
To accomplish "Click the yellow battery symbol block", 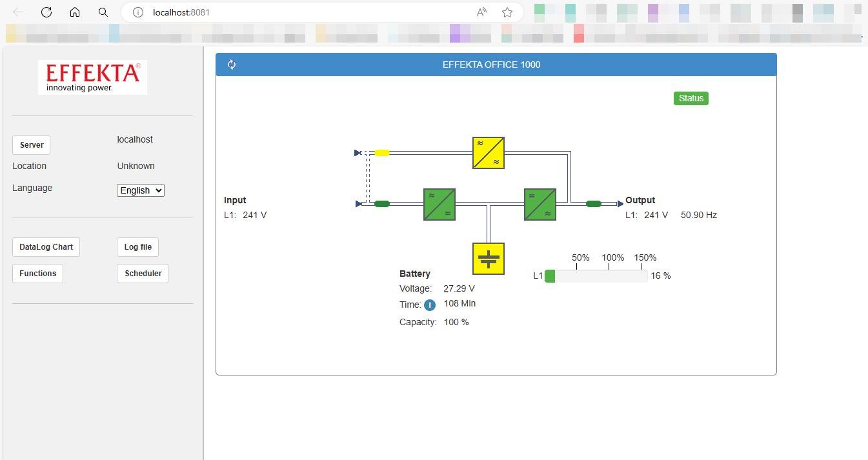I will (x=489, y=259).
